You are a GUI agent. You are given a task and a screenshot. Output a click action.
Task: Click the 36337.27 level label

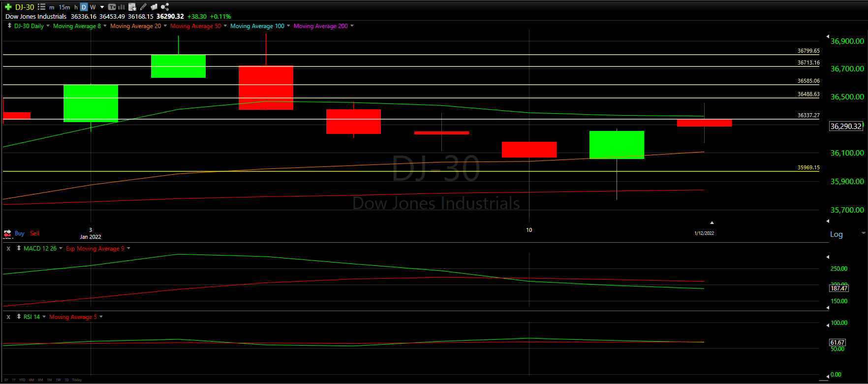tap(808, 115)
